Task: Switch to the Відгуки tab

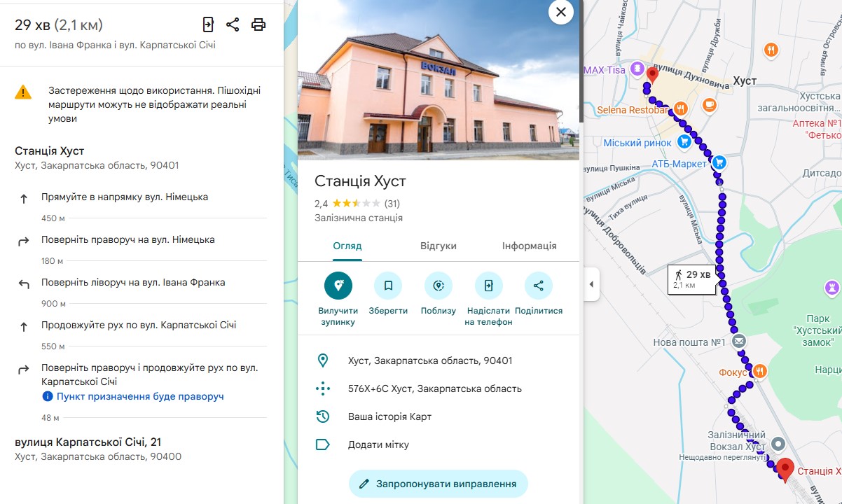Action: click(439, 246)
